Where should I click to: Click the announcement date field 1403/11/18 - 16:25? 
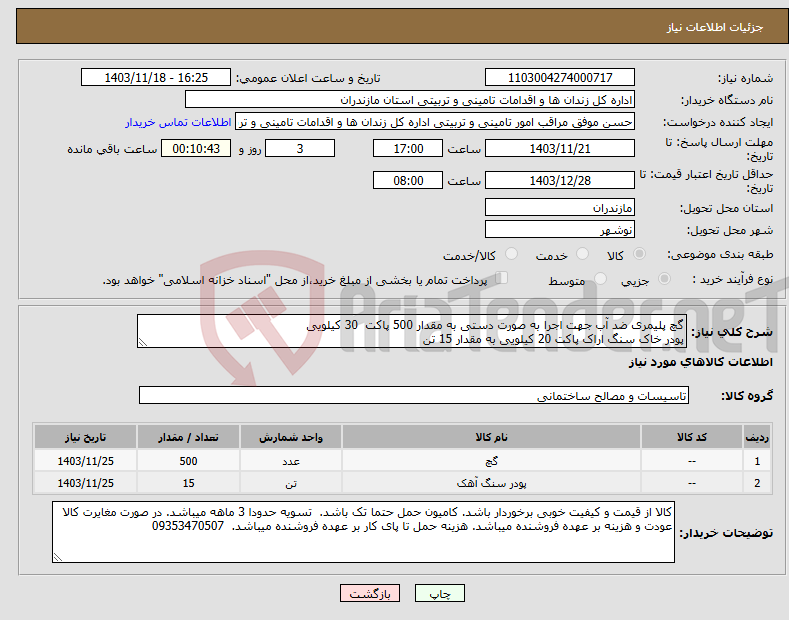tap(156, 78)
